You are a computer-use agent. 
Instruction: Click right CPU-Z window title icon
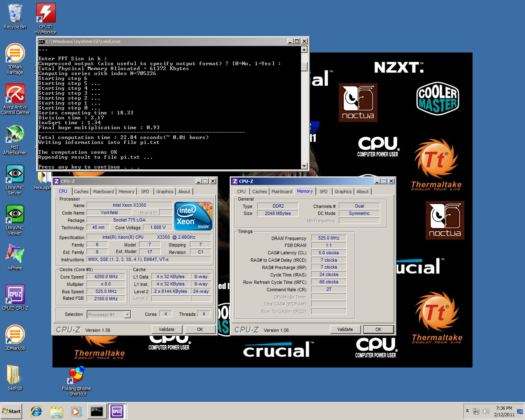(x=235, y=181)
